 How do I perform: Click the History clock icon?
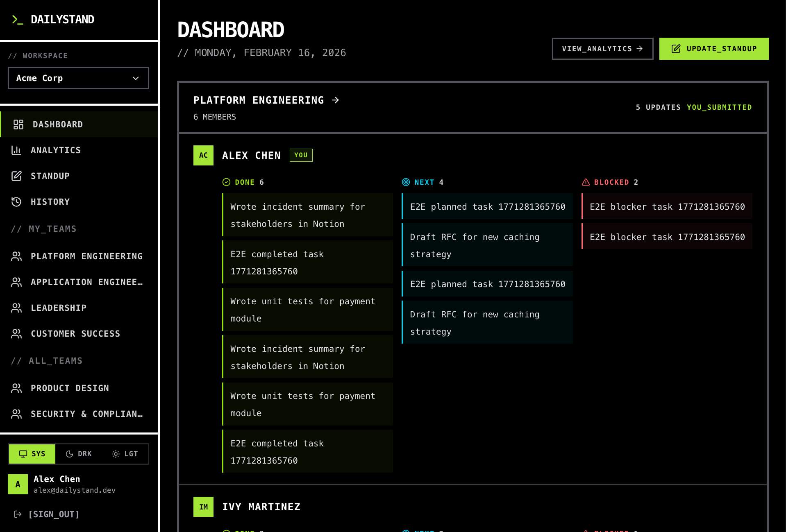[x=16, y=201]
